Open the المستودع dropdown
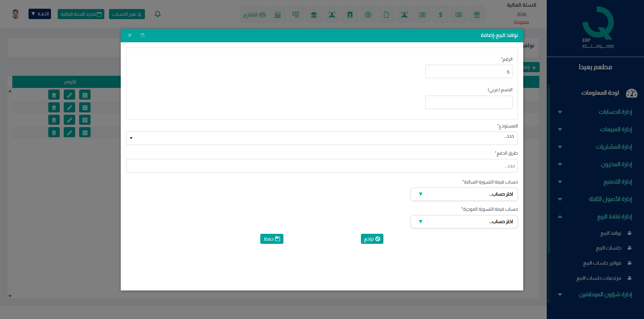The height and width of the screenshot is (319, 644). coord(322,138)
